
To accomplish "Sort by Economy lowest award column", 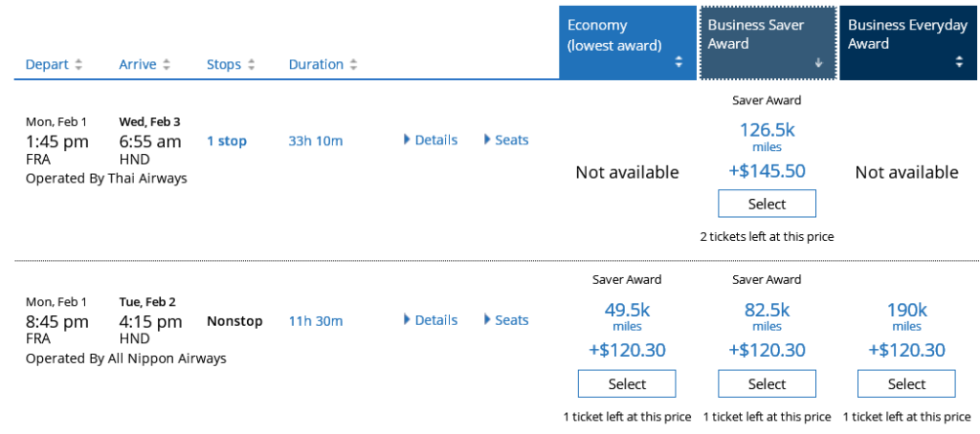I will coord(628,43).
